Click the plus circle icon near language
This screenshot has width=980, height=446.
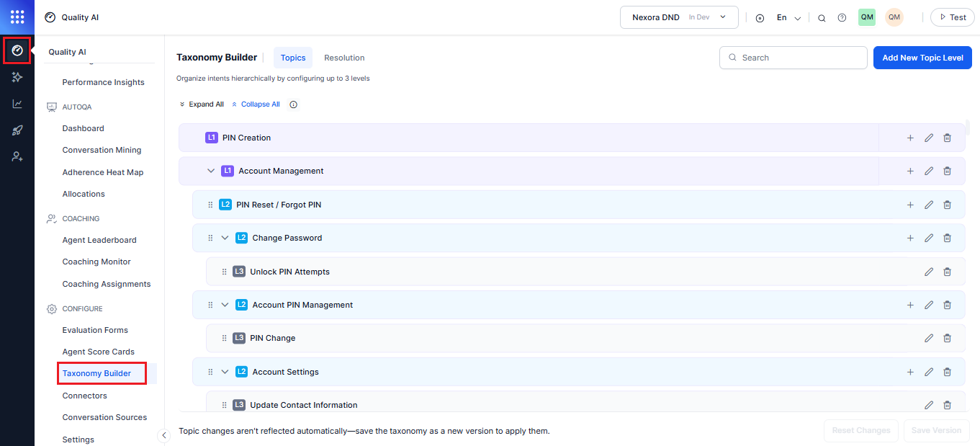(x=760, y=18)
